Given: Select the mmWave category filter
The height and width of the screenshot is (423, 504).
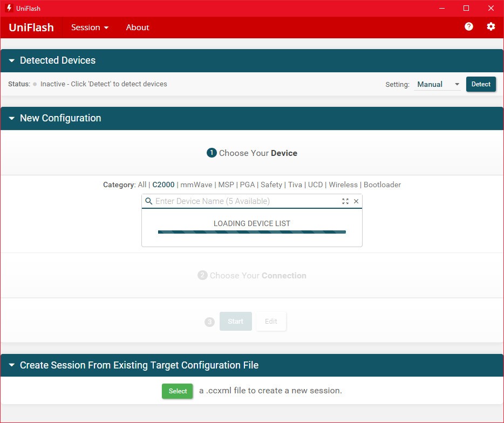Looking at the screenshot, I should 196,185.
